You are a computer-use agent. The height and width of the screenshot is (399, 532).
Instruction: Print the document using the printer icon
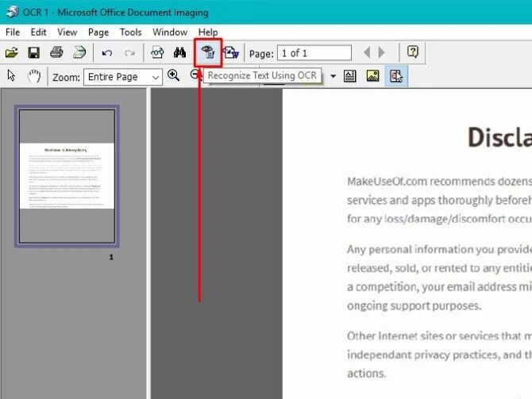tap(56, 52)
